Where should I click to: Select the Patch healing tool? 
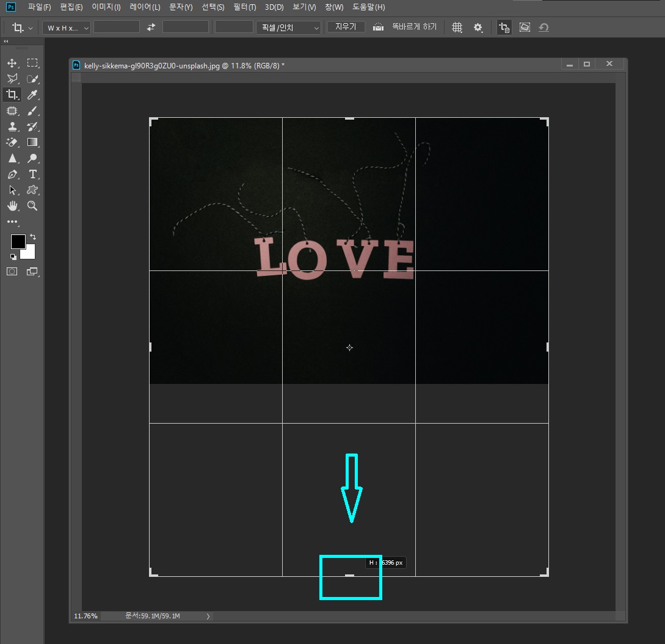pos(12,110)
